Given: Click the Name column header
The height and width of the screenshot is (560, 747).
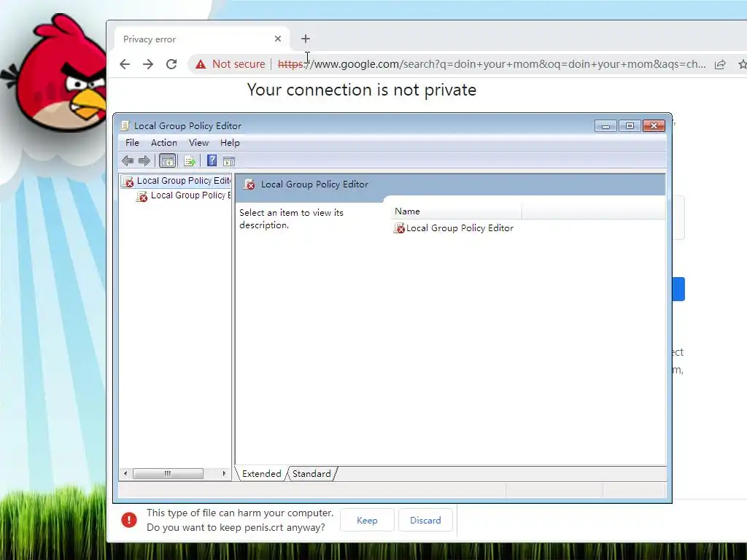Looking at the screenshot, I should point(457,211).
